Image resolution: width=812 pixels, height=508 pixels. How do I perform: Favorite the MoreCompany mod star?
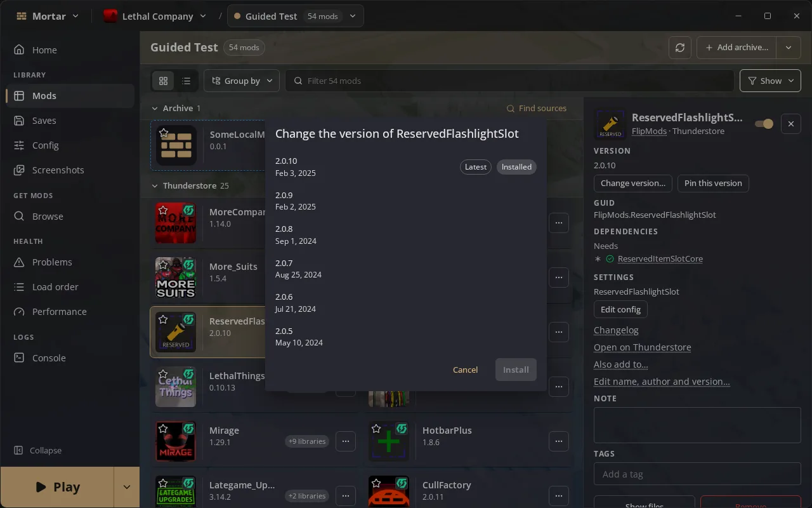point(164,210)
